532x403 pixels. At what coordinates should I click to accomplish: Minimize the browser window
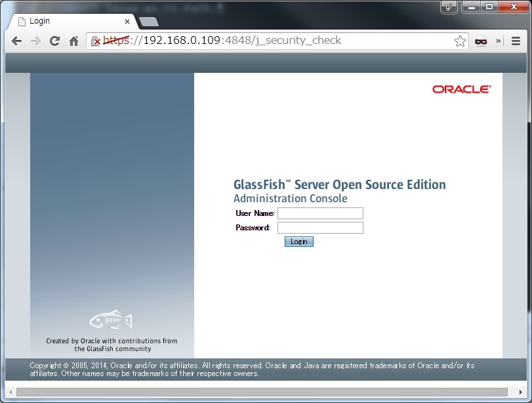click(x=471, y=7)
